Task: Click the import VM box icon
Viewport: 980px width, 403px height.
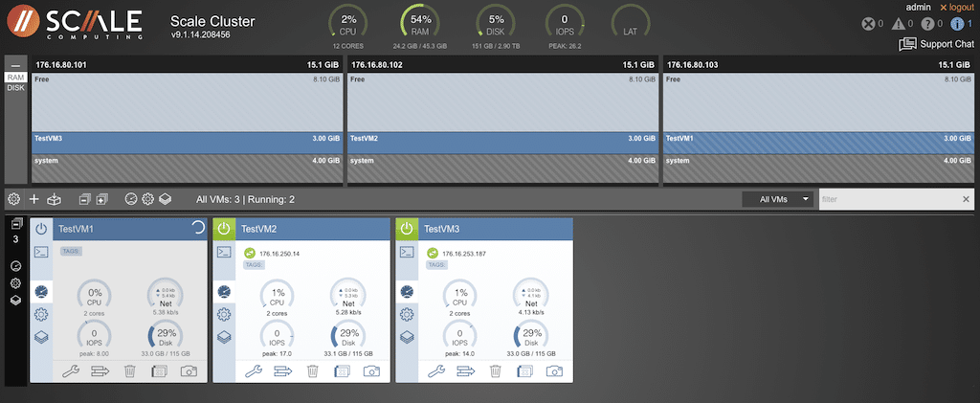Action: click(x=55, y=199)
